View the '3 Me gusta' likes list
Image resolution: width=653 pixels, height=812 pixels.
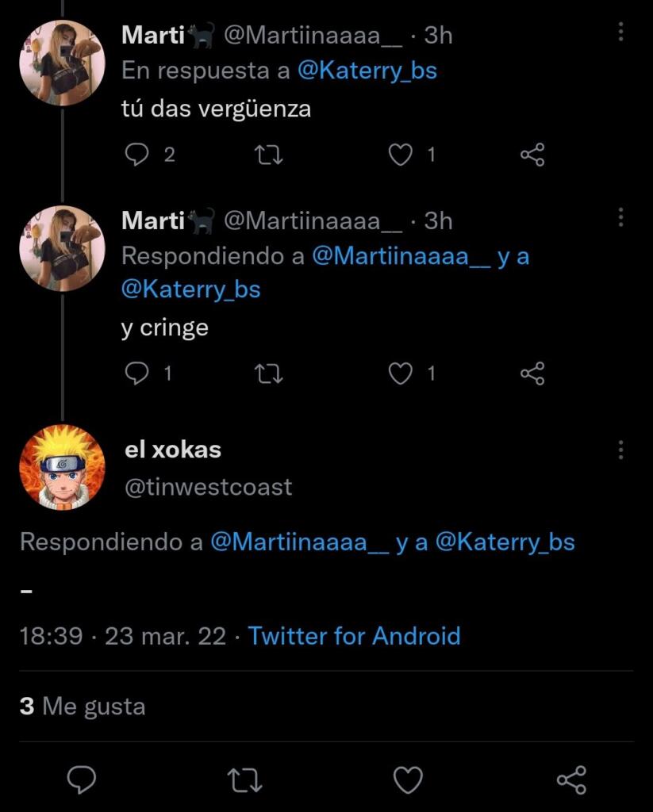pyautogui.click(x=83, y=706)
